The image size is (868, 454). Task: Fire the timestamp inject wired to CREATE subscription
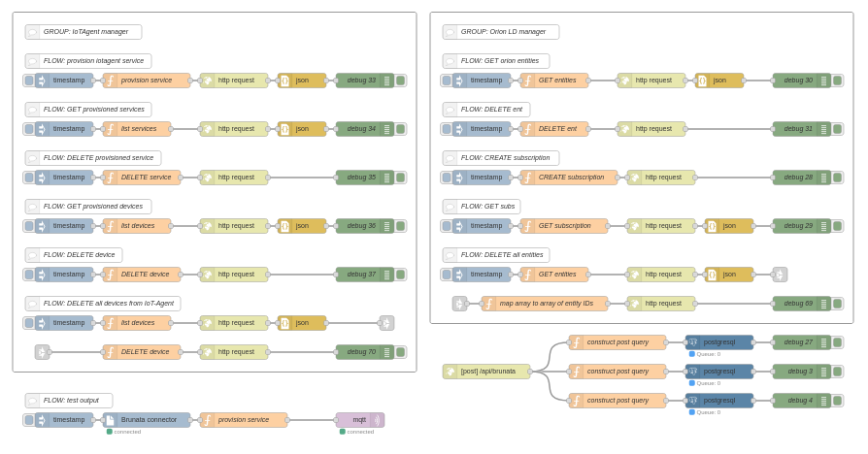[x=447, y=178]
